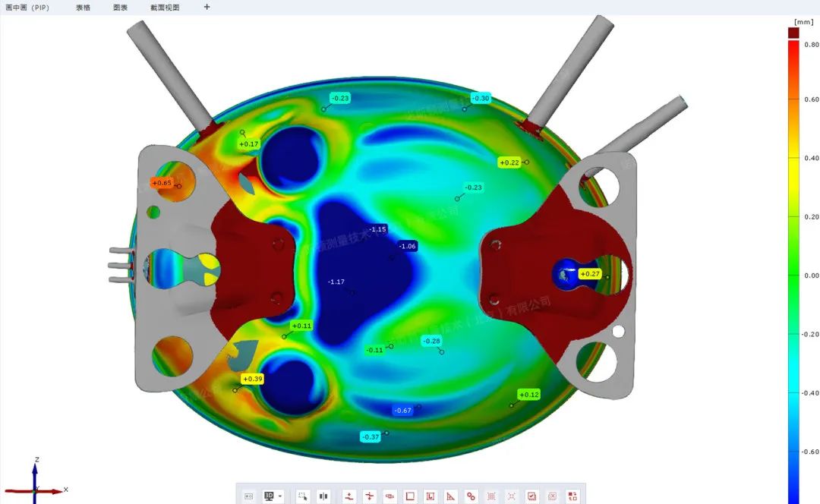This screenshot has width=820, height=504.
Task: Select the dashed-rectangle selection cursor tool
Action: point(303,496)
